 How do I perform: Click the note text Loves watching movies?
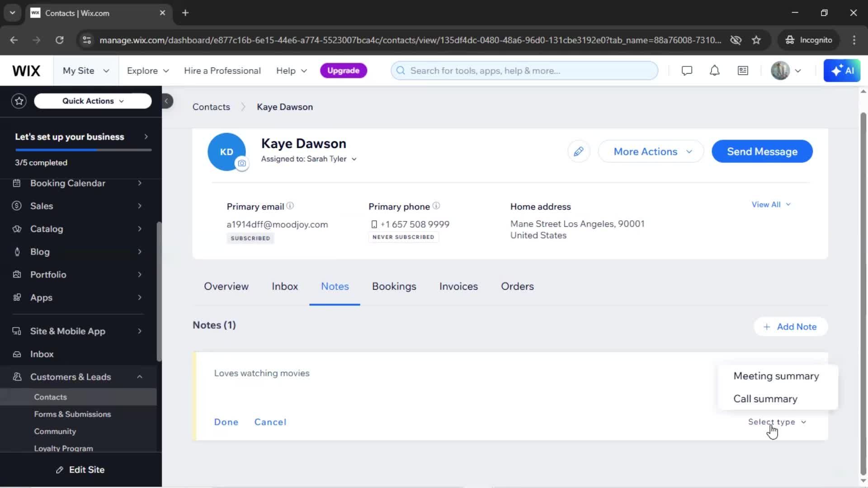(x=262, y=374)
